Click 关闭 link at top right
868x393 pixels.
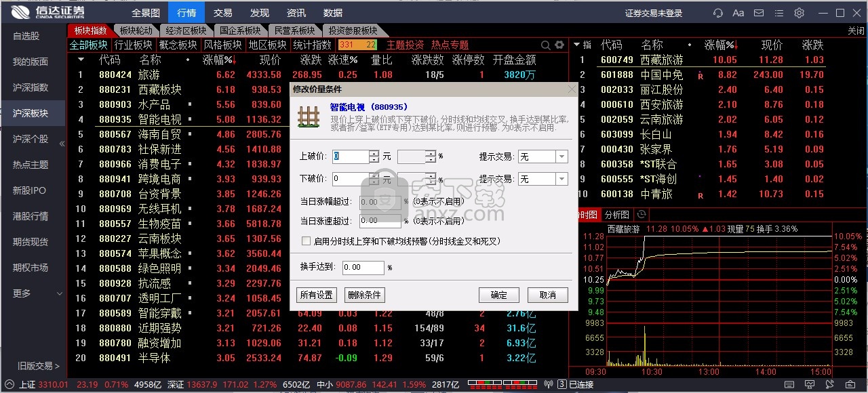[856, 30]
